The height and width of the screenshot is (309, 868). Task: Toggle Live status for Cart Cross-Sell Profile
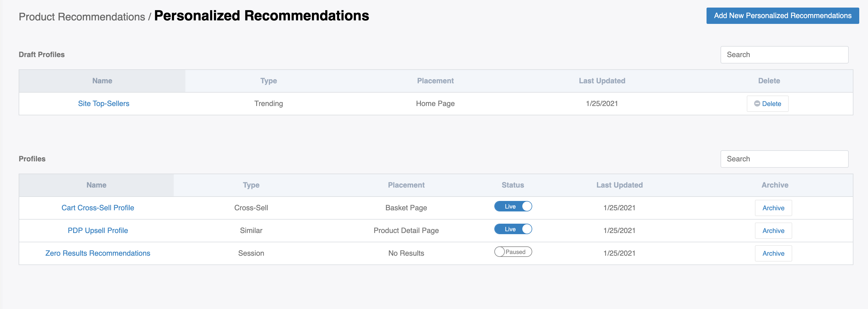pyautogui.click(x=513, y=206)
